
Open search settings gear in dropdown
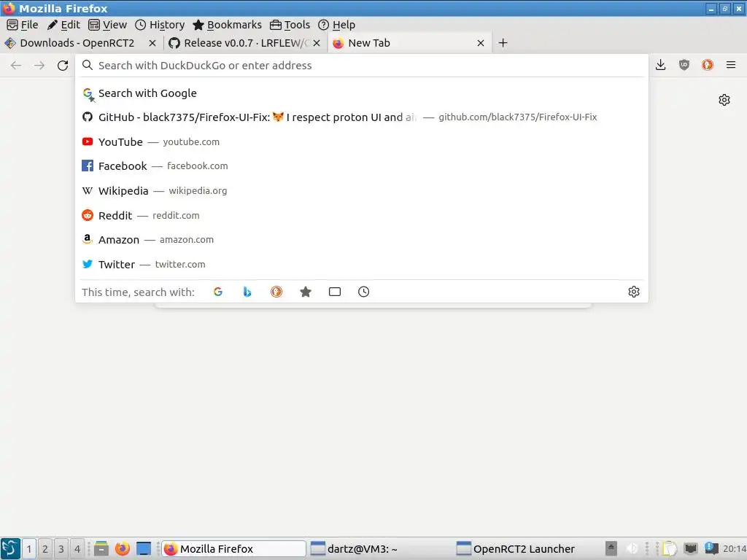pyautogui.click(x=634, y=292)
